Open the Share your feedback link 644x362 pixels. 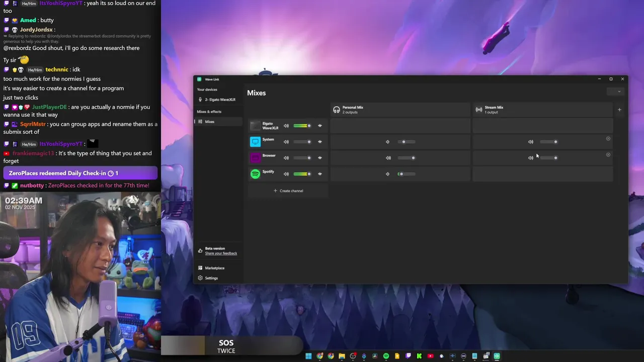(x=221, y=253)
